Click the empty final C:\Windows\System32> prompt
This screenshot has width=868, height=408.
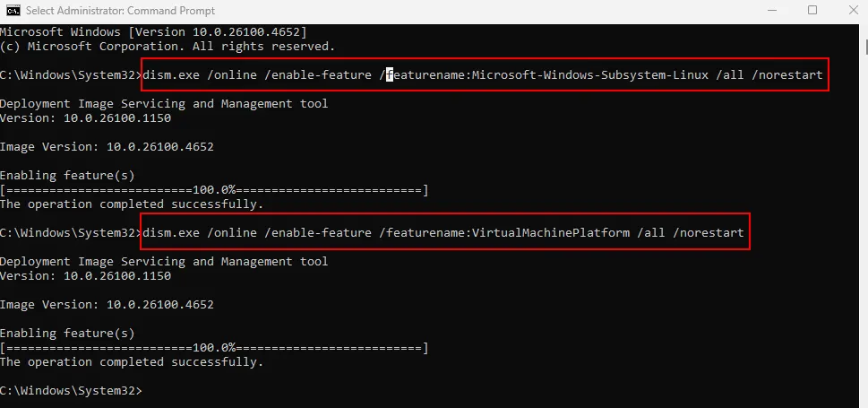click(x=72, y=391)
